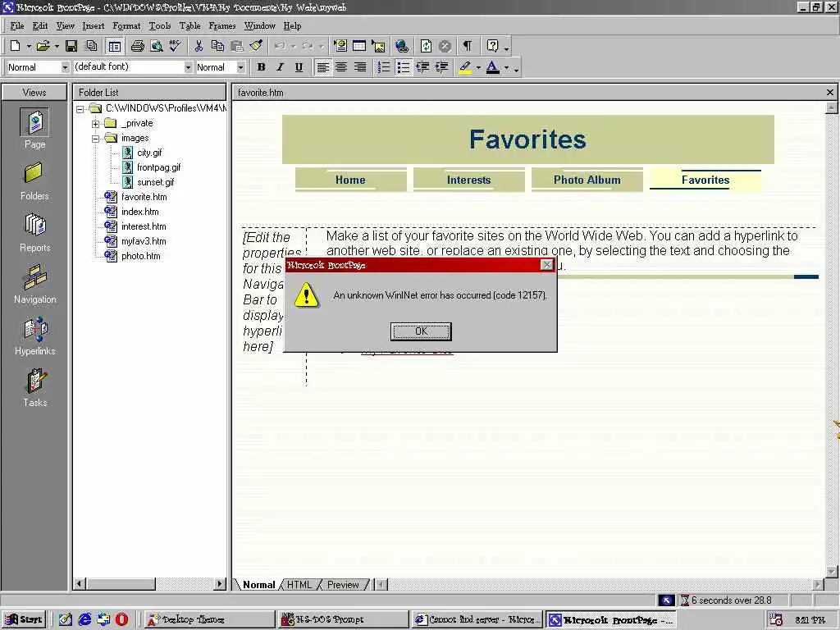The width and height of the screenshot is (840, 630).
Task: Click the Insert Picture toolbar icon
Action: click(x=379, y=46)
